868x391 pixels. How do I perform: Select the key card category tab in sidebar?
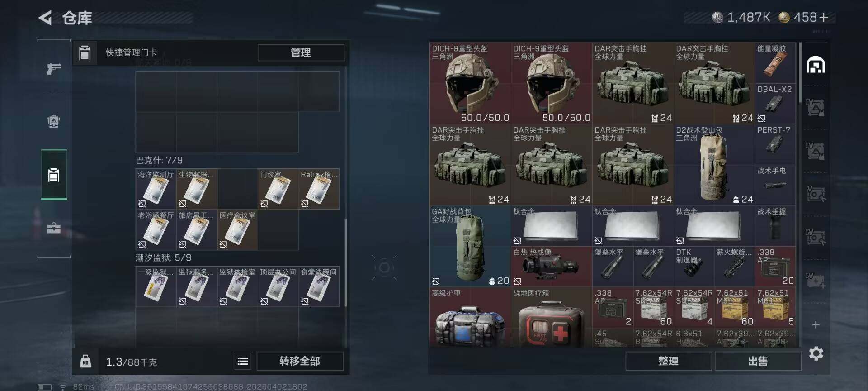[54, 175]
